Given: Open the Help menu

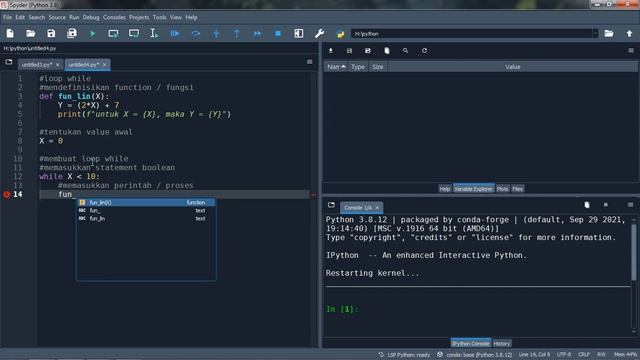Looking at the screenshot, I should [191, 18].
